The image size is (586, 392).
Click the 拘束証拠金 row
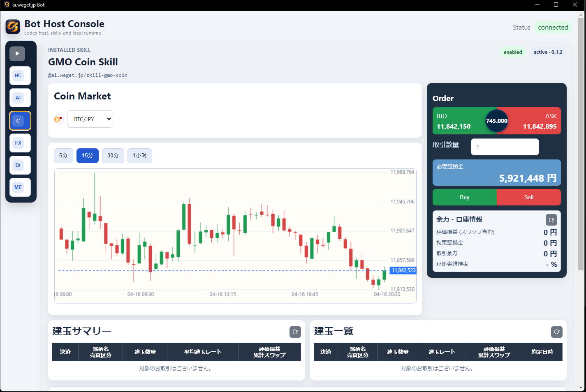(x=496, y=243)
